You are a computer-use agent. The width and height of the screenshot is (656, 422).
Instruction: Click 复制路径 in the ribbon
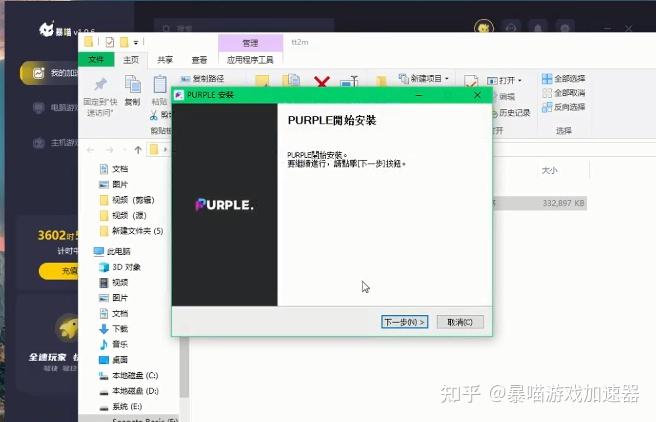pos(202,78)
